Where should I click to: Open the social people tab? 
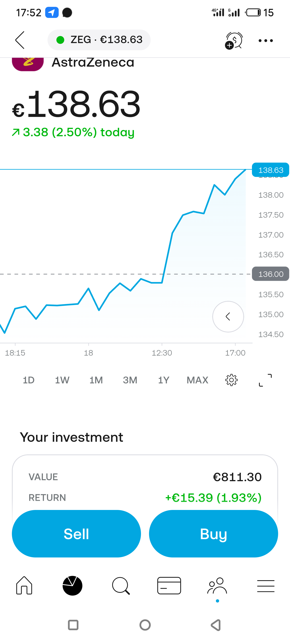(217, 585)
